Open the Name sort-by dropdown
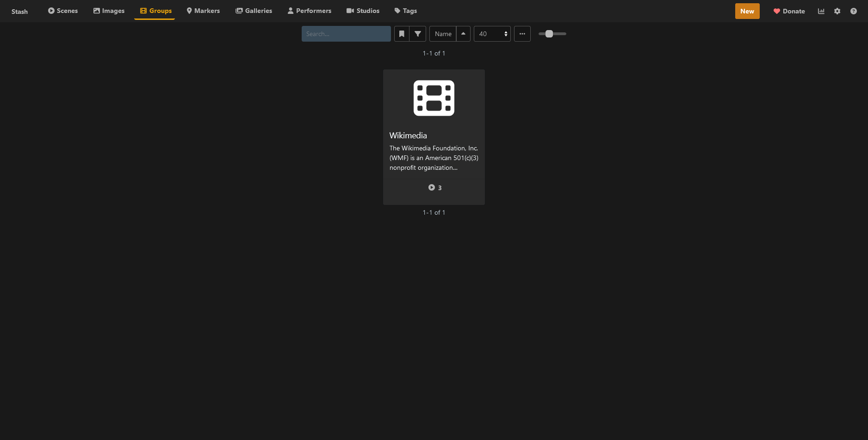The width and height of the screenshot is (868, 440). pos(443,34)
